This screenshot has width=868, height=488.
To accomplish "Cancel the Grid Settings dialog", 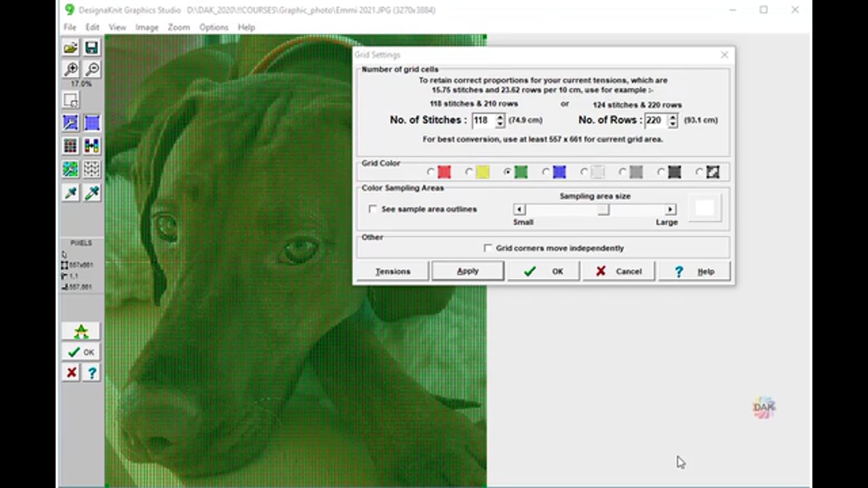I will pos(618,271).
